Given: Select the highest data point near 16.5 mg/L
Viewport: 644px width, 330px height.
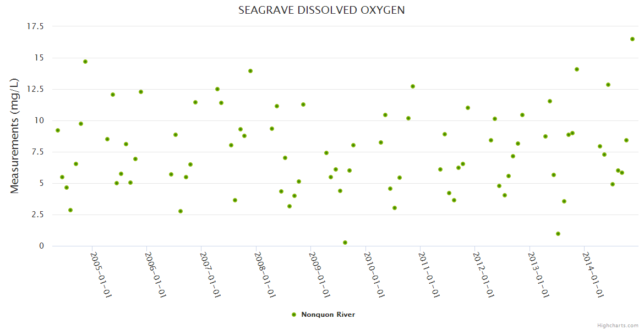Looking at the screenshot, I should pyautogui.click(x=632, y=39).
